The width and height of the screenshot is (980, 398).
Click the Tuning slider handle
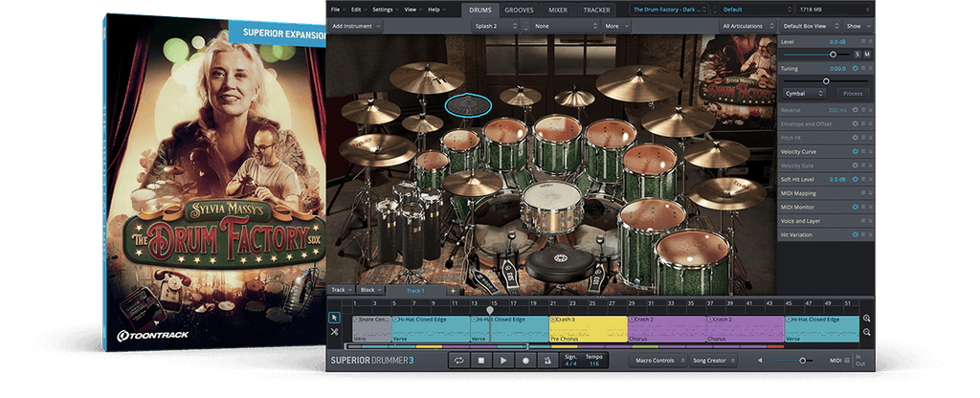[x=826, y=81]
